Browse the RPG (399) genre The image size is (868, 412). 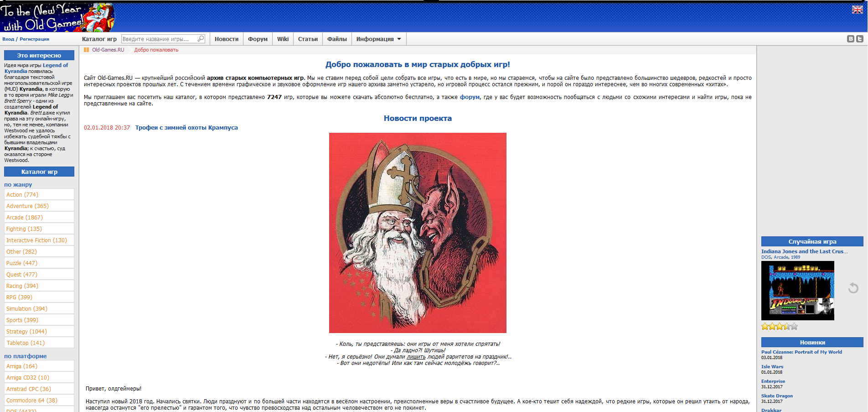click(x=39, y=297)
